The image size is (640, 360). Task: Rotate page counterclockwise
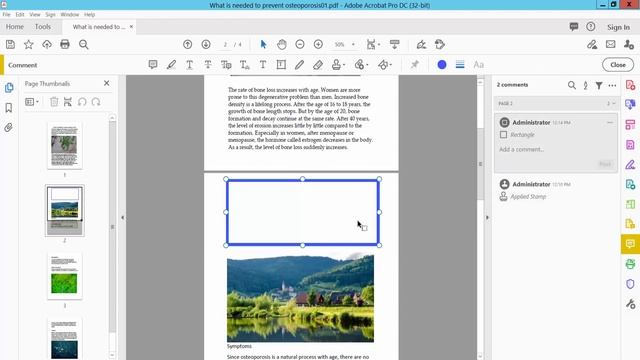click(82, 102)
